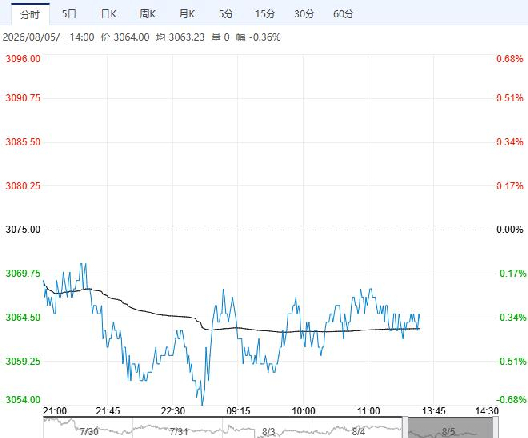The image size is (528, 438).
Task: Click the highlighted 8/5 range selection
Action: click(x=450, y=428)
